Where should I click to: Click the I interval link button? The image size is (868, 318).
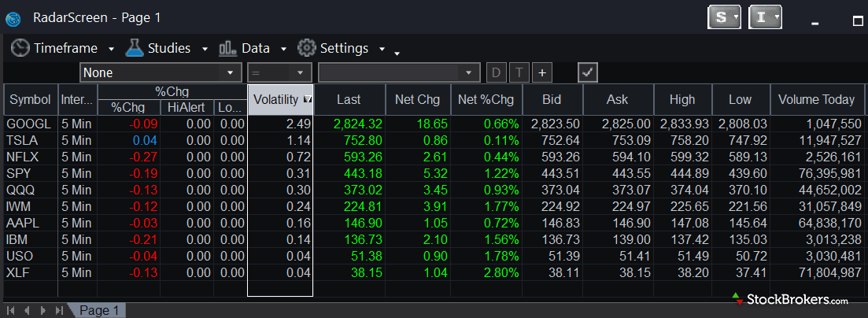click(x=761, y=17)
